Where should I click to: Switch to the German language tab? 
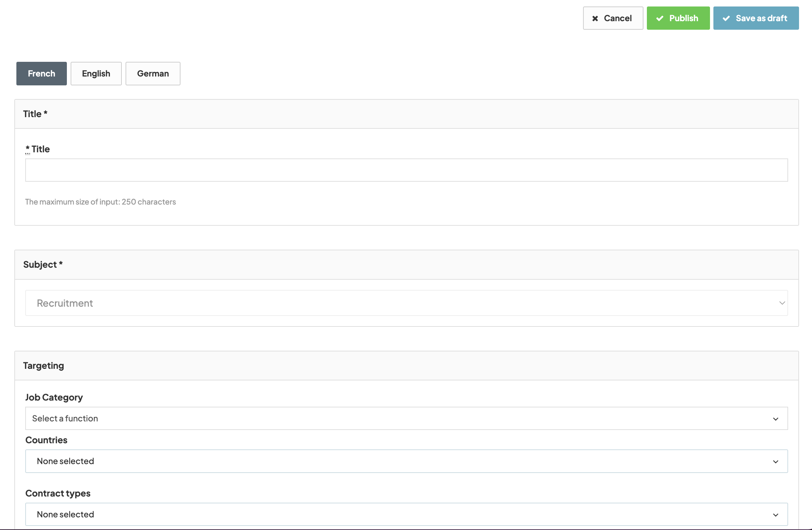tap(153, 73)
